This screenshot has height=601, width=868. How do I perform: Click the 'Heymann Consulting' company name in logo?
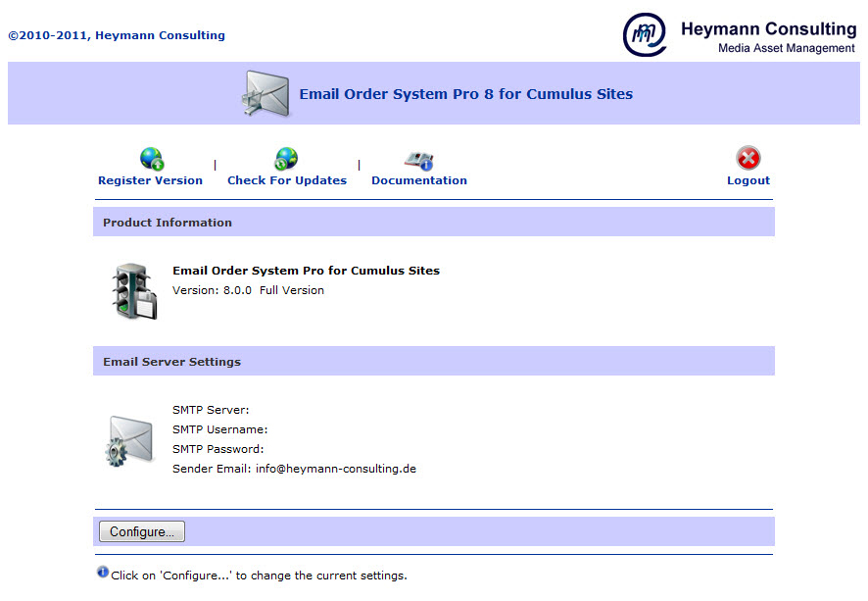[x=768, y=28]
